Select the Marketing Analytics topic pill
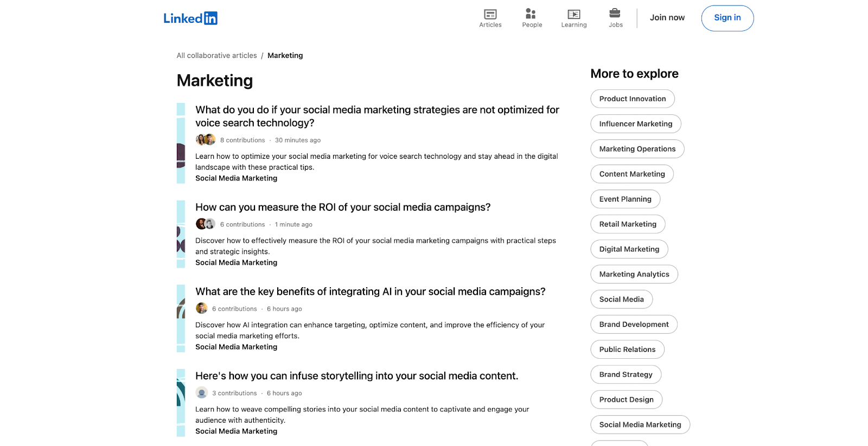The image size is (868, 446). (x=634, y=274)
